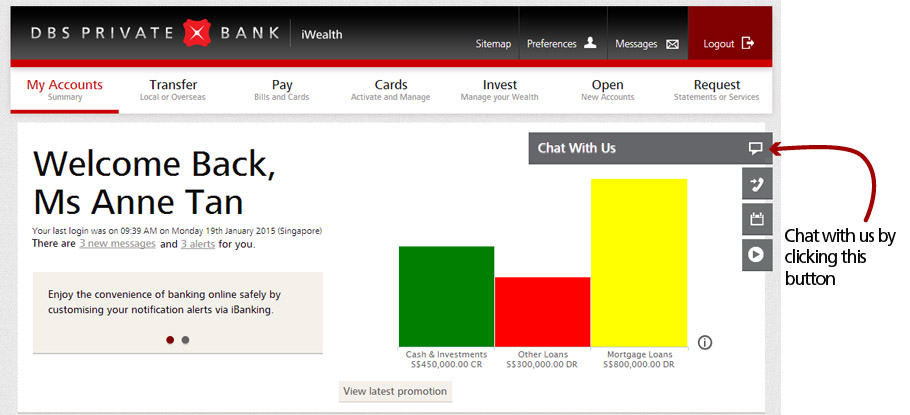This screenshot has width=910, height=415.
Task: Click the S$800,000.00 DR amount
Action: pos(639,365)
